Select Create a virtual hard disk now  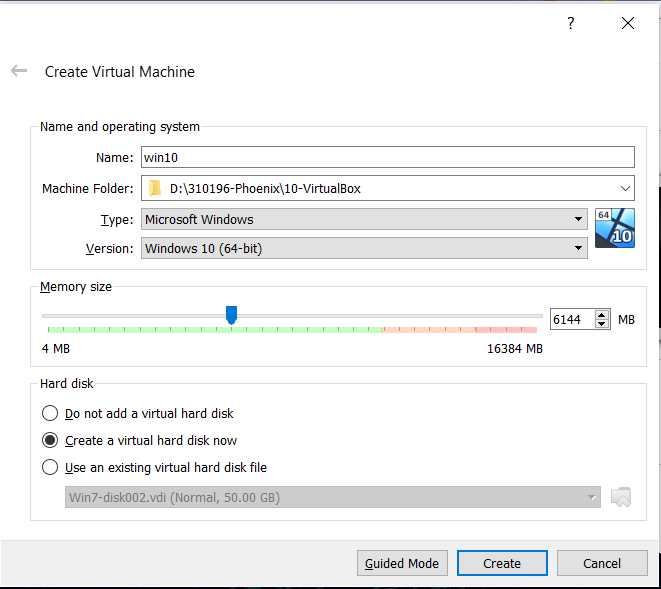tap(139, 440)
